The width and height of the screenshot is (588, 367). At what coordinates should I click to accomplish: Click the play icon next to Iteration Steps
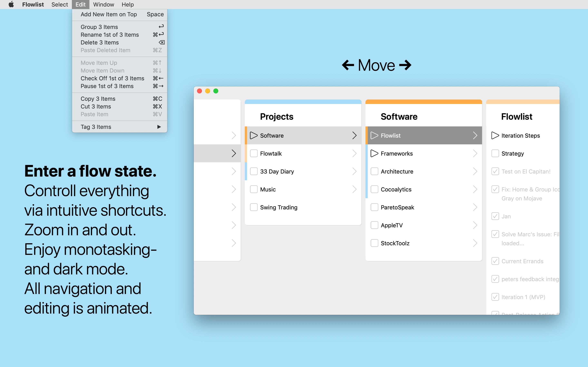tap(495, 135)
